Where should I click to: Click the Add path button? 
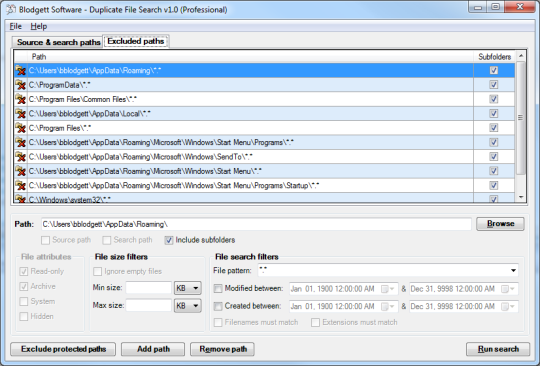click(153, 349)
